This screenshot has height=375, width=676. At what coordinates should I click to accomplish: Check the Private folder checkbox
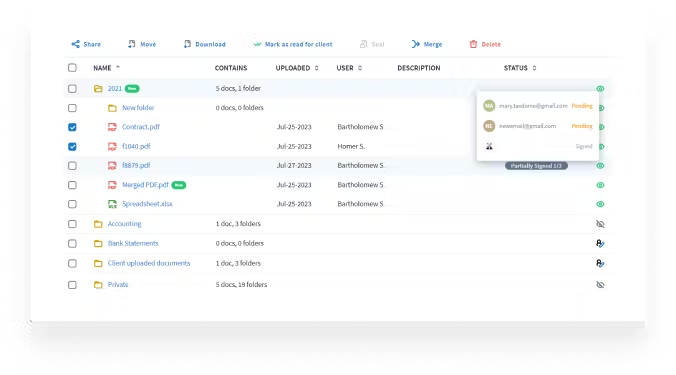point(72,285)
